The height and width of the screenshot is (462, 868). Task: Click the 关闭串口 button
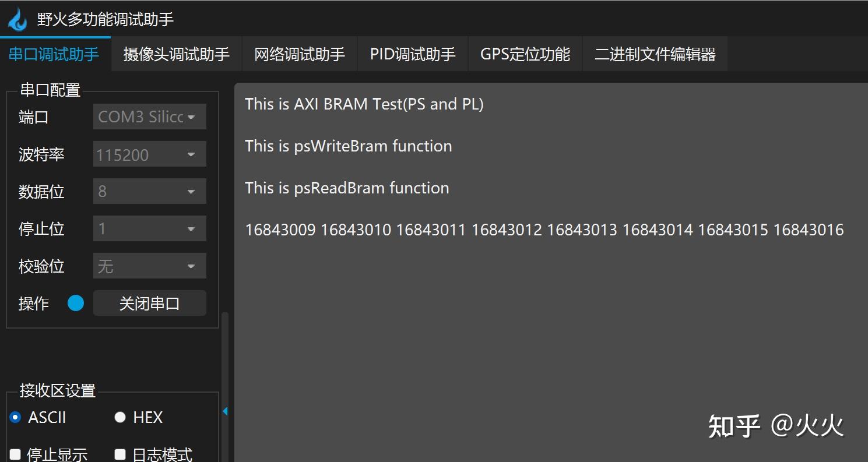[149, 303]
